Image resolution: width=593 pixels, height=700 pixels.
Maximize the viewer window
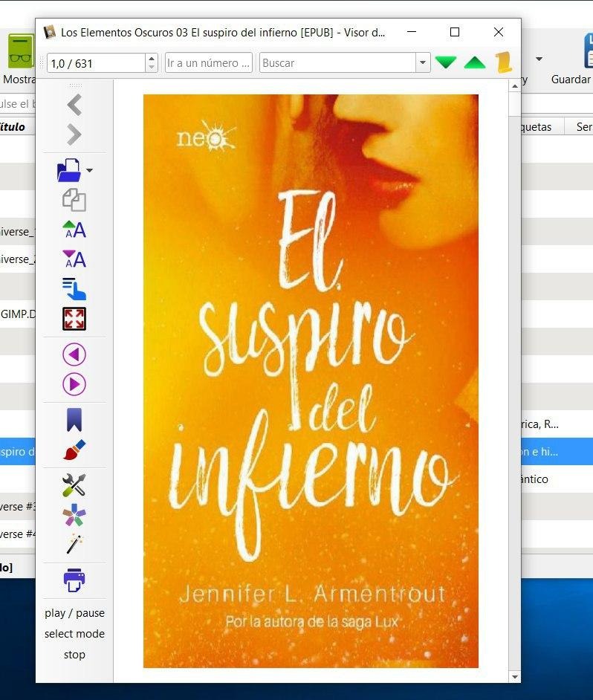pos(455,32)
